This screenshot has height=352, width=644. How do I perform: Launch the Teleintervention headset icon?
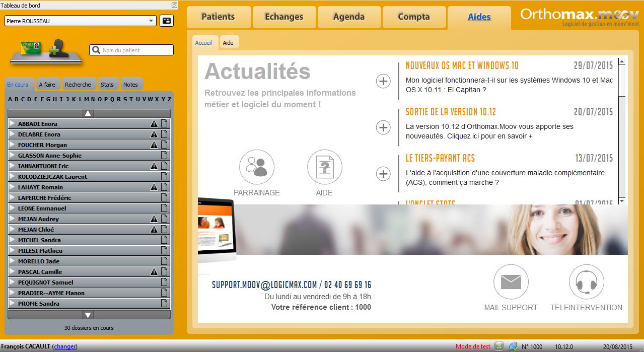(586, 282)
